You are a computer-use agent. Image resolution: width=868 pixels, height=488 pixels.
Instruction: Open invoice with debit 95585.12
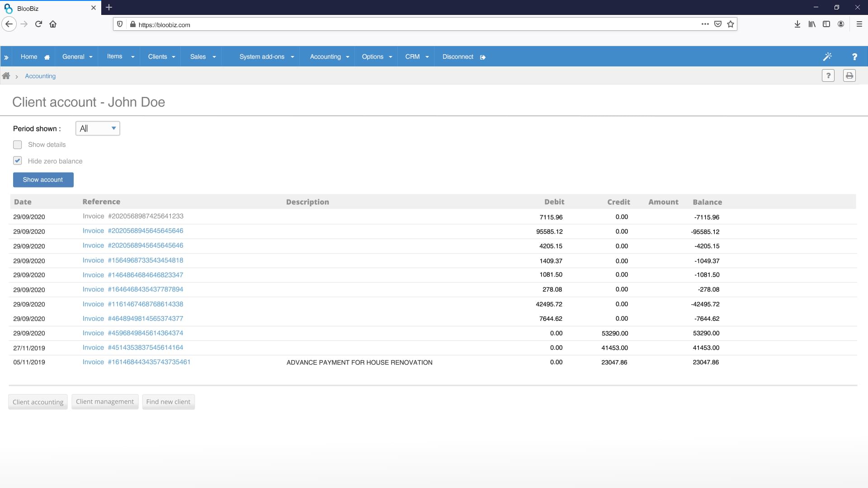133,230
